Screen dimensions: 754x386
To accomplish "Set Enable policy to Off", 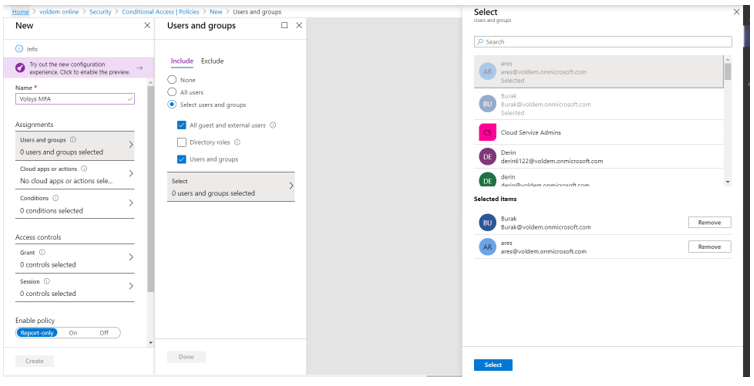I will (x=104, y=333).
